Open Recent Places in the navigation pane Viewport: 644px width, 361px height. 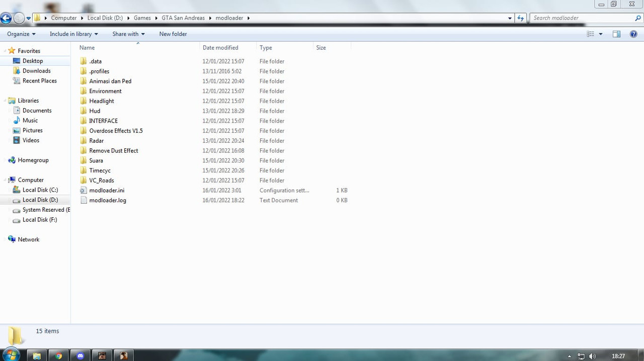(39, 81)
